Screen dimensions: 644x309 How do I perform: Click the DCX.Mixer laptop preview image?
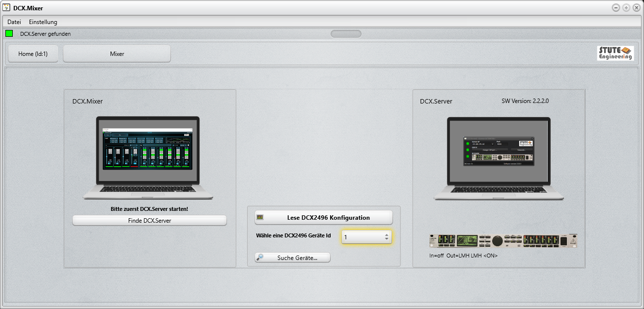(148, 157)
